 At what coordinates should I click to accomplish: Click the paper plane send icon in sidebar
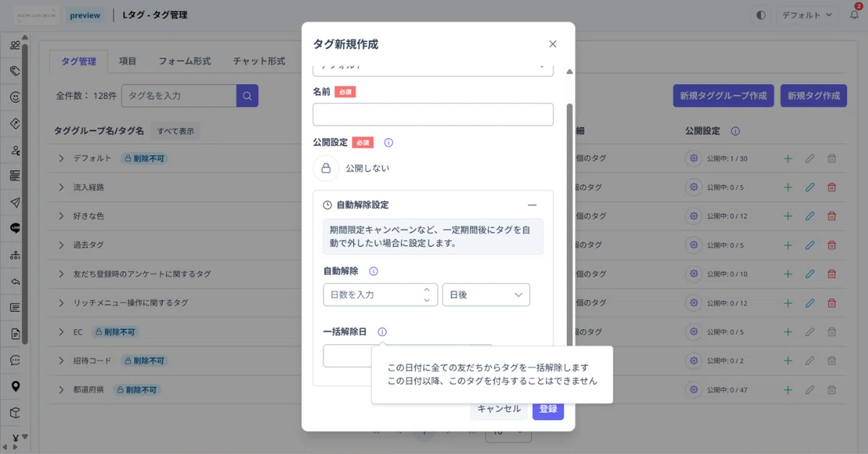(15, 202)
